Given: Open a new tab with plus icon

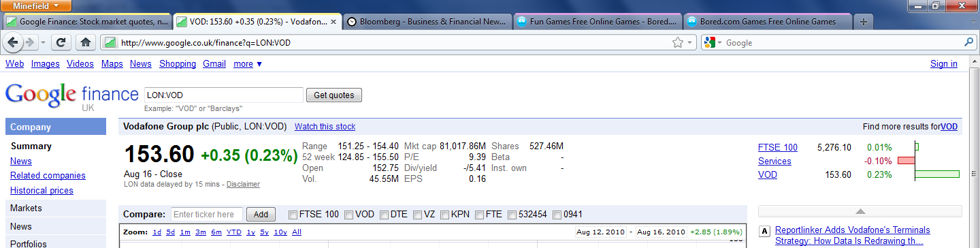Looking at the screenshot, I should (x=864, y=22).
